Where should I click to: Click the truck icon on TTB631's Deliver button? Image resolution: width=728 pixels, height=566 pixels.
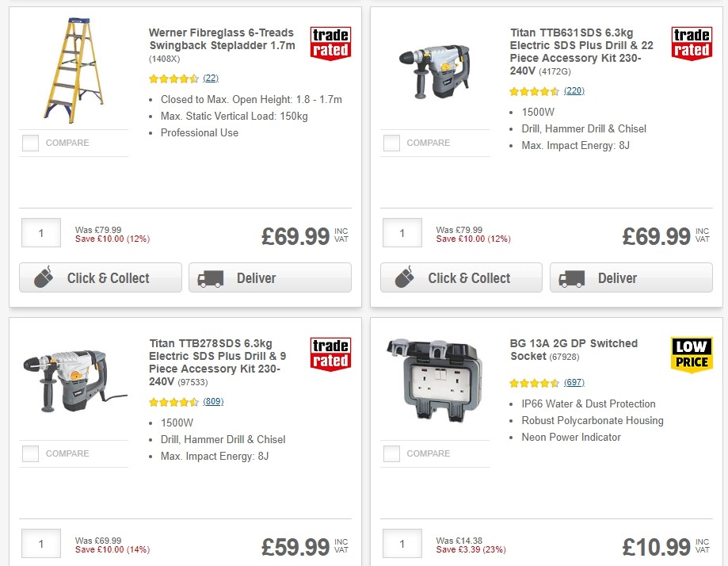tap(572, 277)
